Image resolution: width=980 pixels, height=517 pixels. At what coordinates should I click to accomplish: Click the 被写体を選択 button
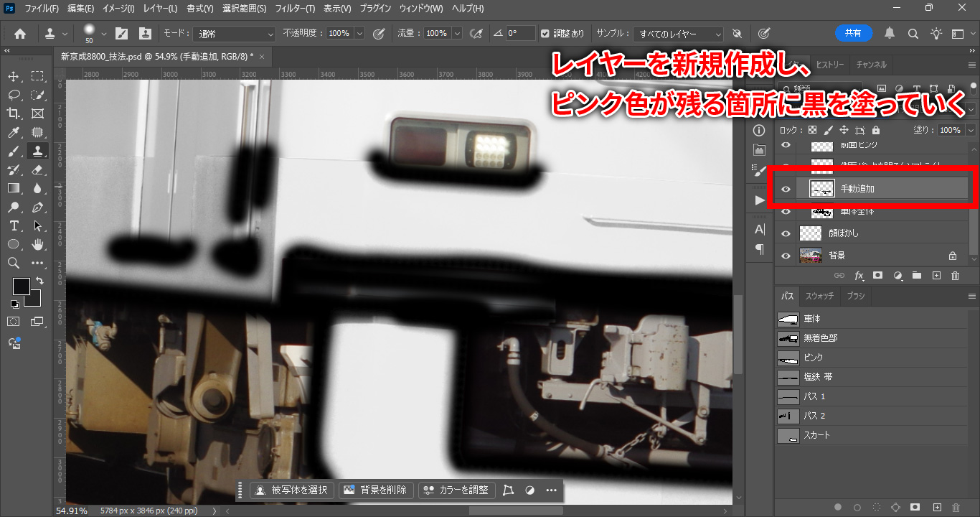[292, 490]
